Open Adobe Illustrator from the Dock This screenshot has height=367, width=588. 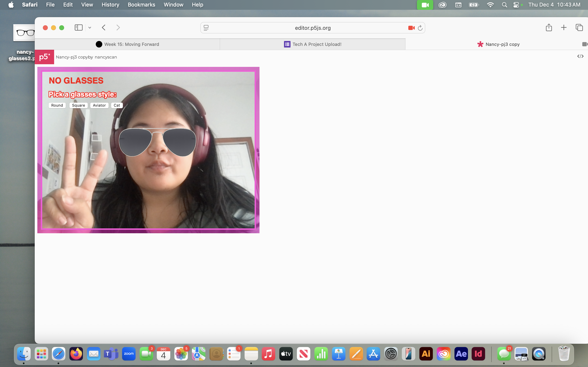click(426, 354)
